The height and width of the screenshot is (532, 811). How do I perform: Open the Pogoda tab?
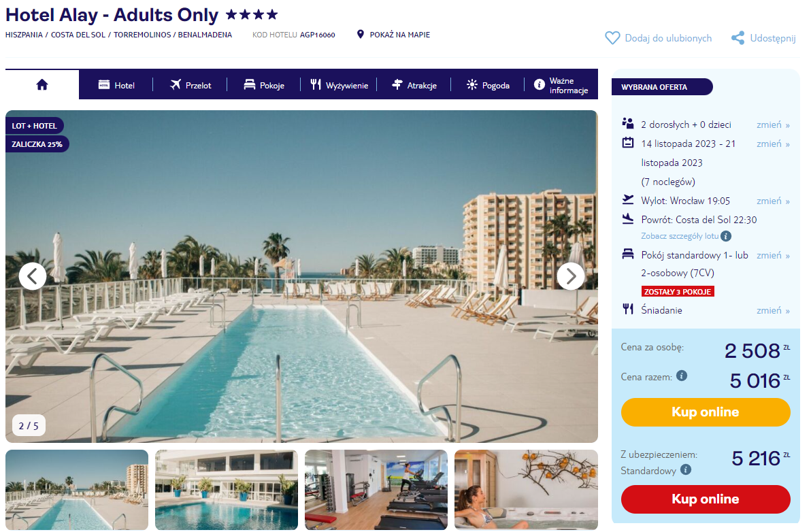click(488, 85)
